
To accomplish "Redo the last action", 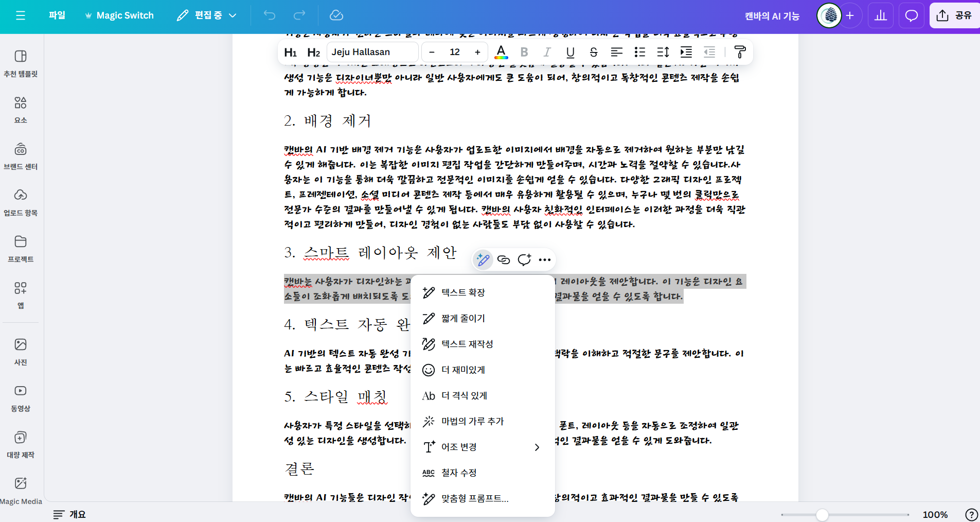I will 299,15.
